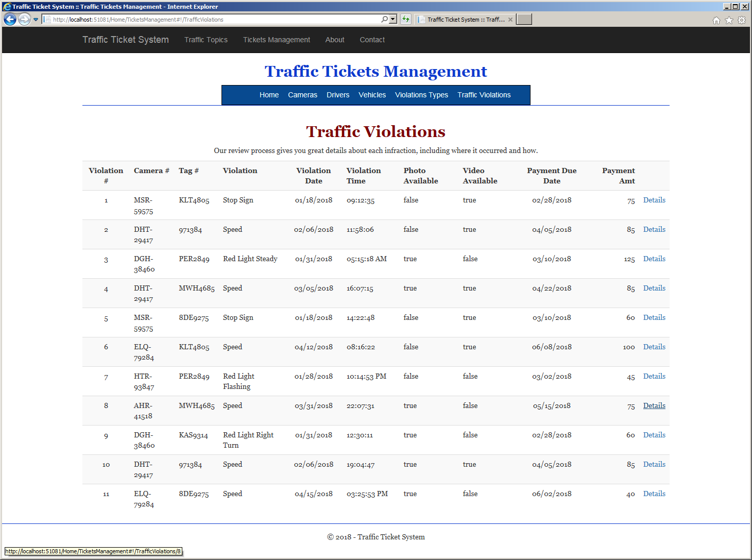Go to Traffic Violations in blue menu
The image size is (752, 560).
coord(484,95)
